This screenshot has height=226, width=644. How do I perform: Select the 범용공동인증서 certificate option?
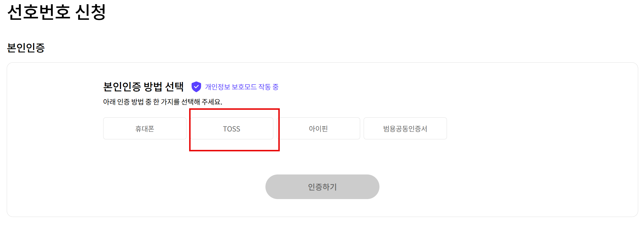click(x=405, y=129)
